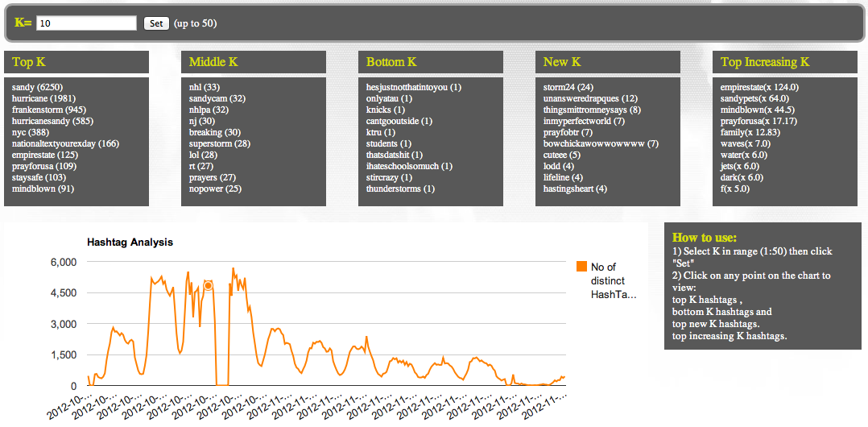Image resolution: width=868 pixels, height=427 pixels.
Task: Select the Top K panel header
Action: point(76,62)
